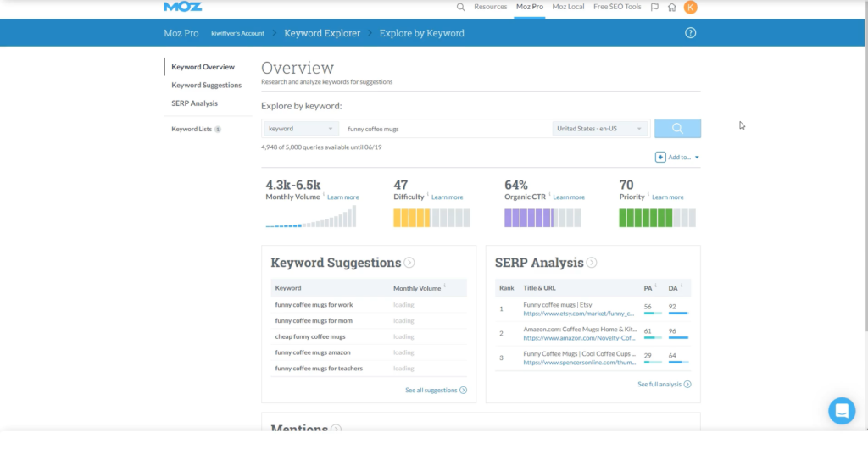Viewport: 868px width, 455px height.
Task: Select SERP Analysis in sidebar
Action: coord(194,103)
